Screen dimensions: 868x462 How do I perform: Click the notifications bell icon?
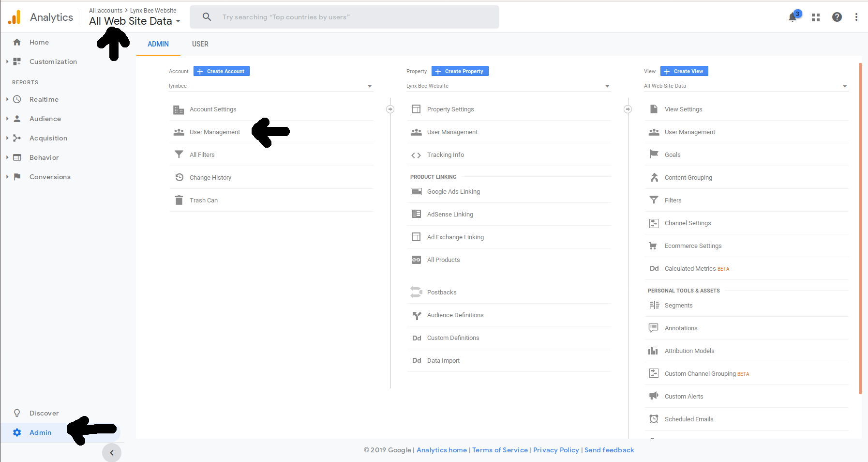793,17
